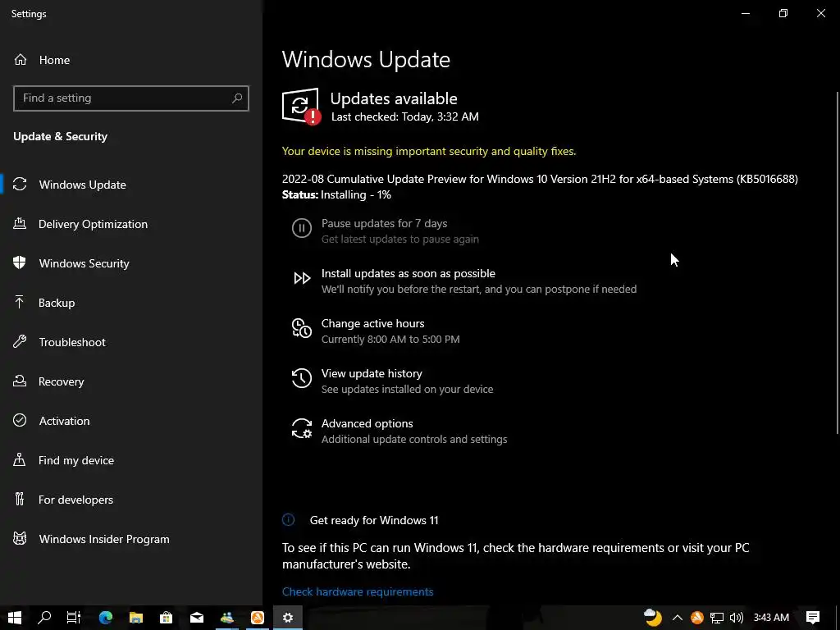Open the orange antivirus app on the taskbar
Viewport: 840px width, 630px height.
pos(258,618)
